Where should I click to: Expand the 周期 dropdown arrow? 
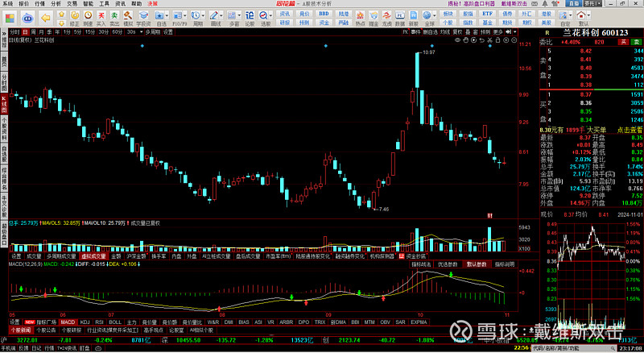point(204,15)
